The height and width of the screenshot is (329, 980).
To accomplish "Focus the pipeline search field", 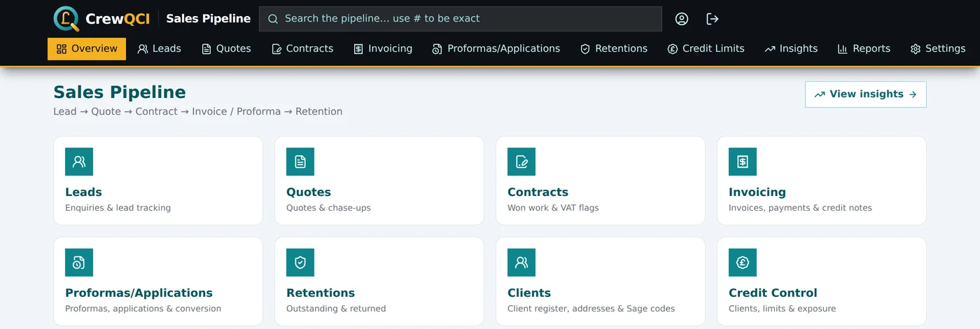I will tap(460, 19).
